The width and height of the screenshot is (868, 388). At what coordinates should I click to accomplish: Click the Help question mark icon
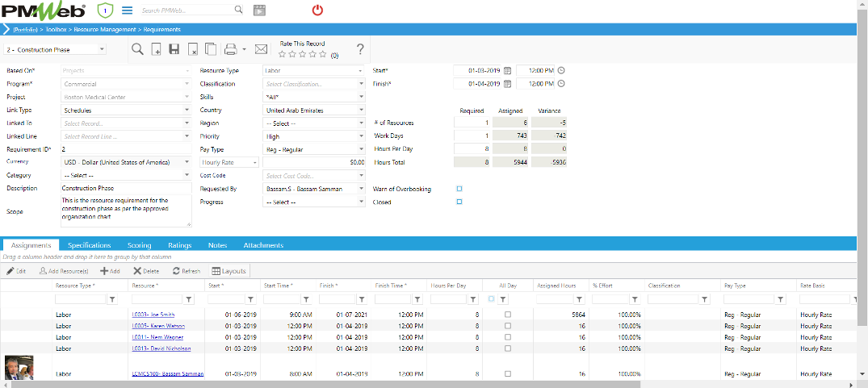coord(360,49)
